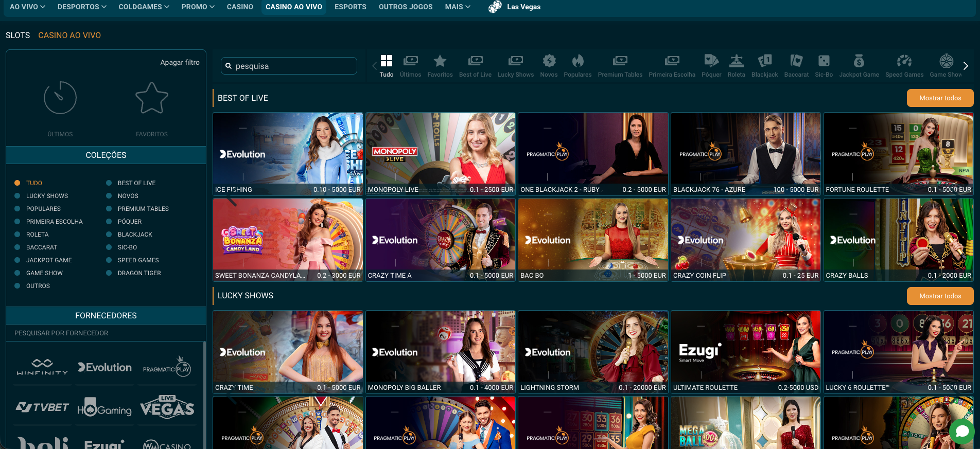Switch to the CASINO AO VIVO sub-tab

coord(69,35)
